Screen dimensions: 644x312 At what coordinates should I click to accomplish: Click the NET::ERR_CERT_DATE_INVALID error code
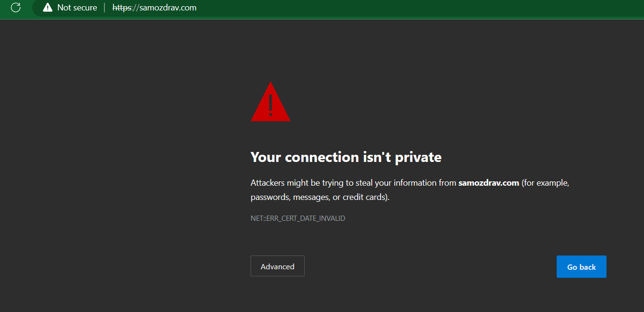pos(298,218)
